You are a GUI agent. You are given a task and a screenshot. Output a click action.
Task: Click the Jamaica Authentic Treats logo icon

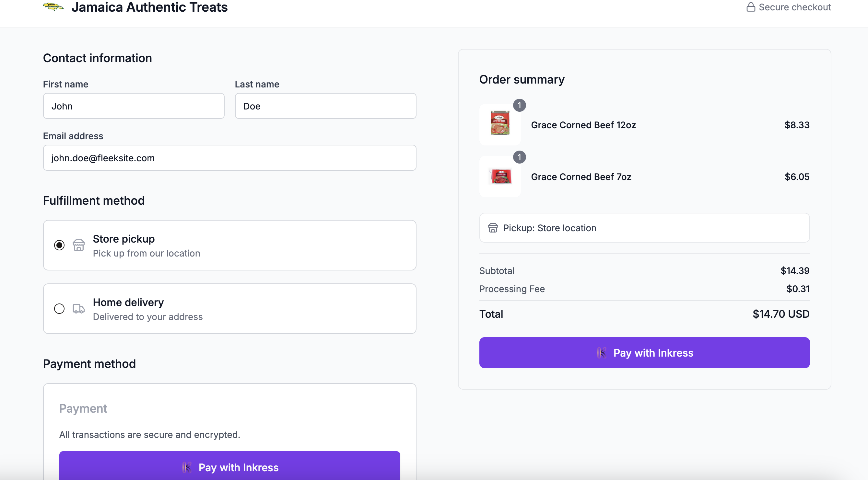(x=53, y=7)
